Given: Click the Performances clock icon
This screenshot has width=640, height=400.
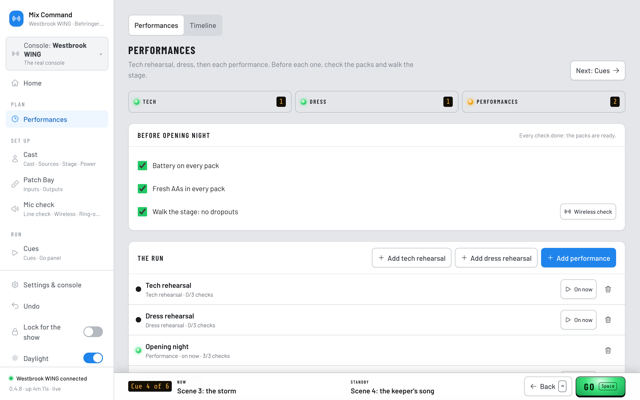Looking at the screenshot, I should [15, 119].
